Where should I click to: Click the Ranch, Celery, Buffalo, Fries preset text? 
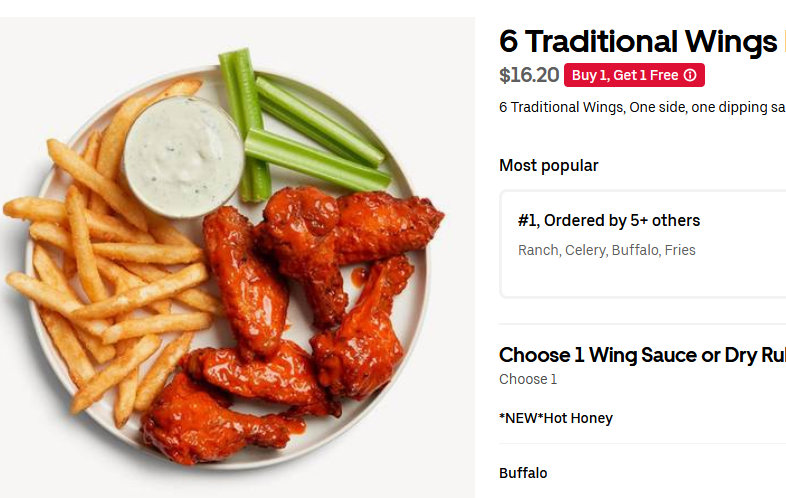[607, 250]
